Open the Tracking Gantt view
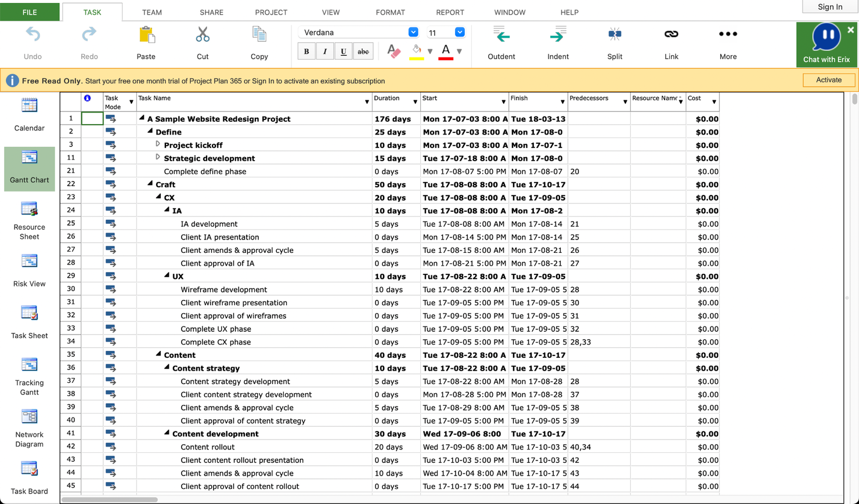This screenshot has height=504, width=859. pos(29,377)
